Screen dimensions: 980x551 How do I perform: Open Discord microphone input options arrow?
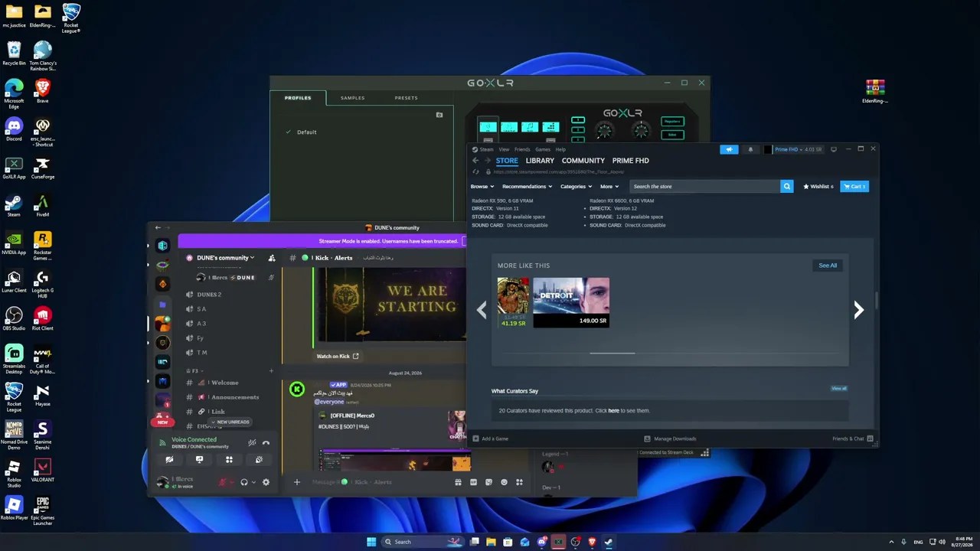232,482
